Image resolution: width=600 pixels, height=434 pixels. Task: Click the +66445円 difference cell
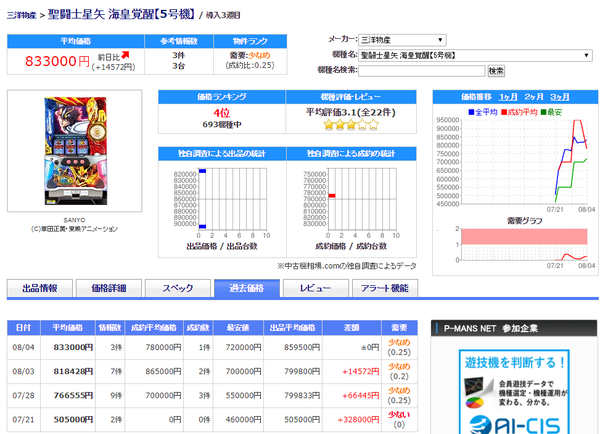pos(352,395)
